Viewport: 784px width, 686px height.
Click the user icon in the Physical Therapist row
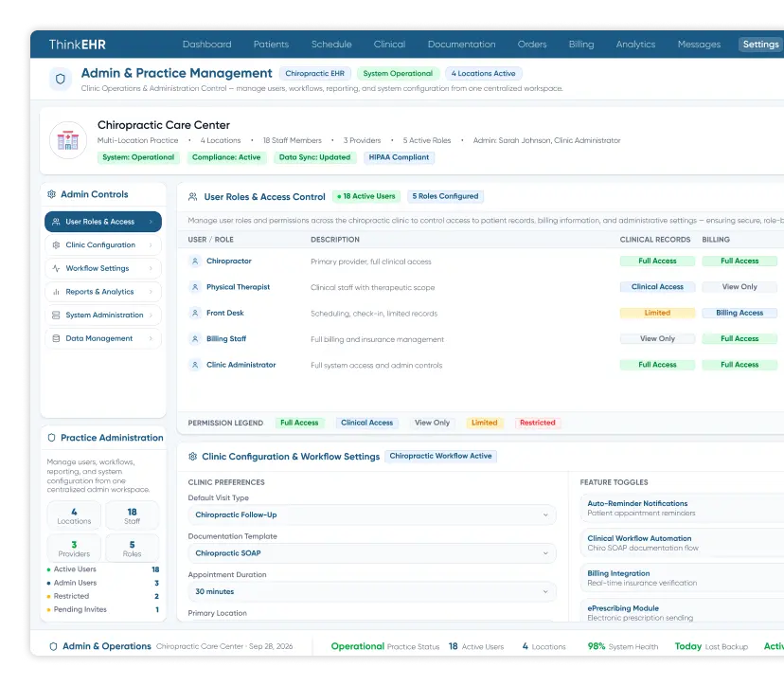[195, 287]
